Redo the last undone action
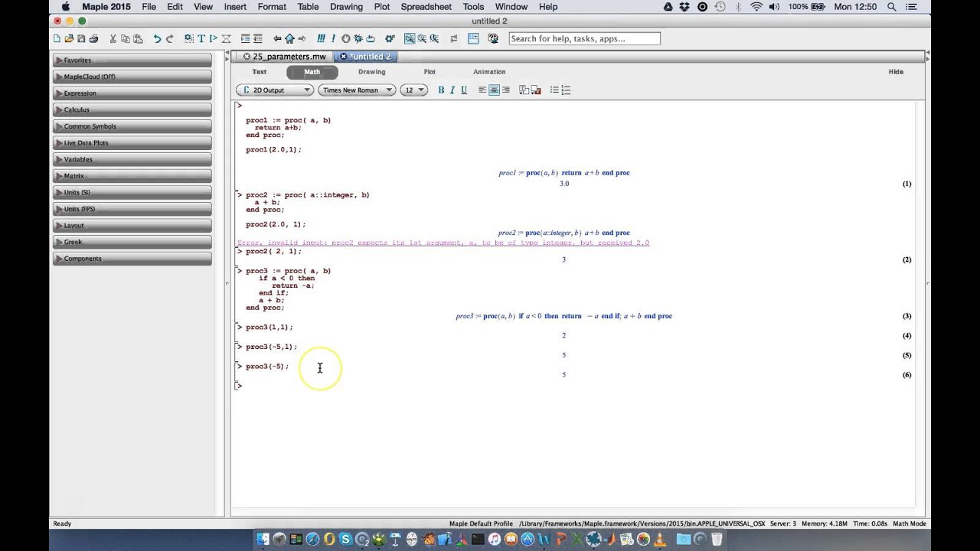Image resolution: width=980 pixels, height=551 pixels. 169,38
